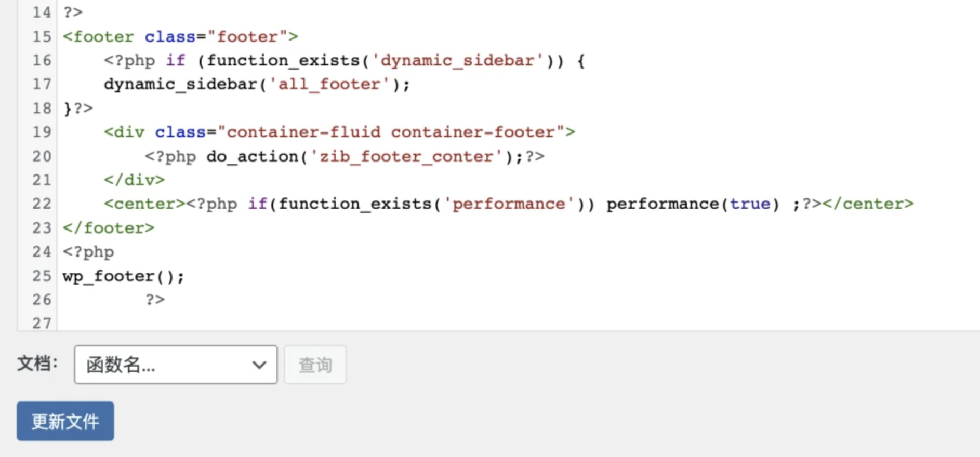Click line number 27 in gutter
980x457 pixels.
(x=42, y=323)
